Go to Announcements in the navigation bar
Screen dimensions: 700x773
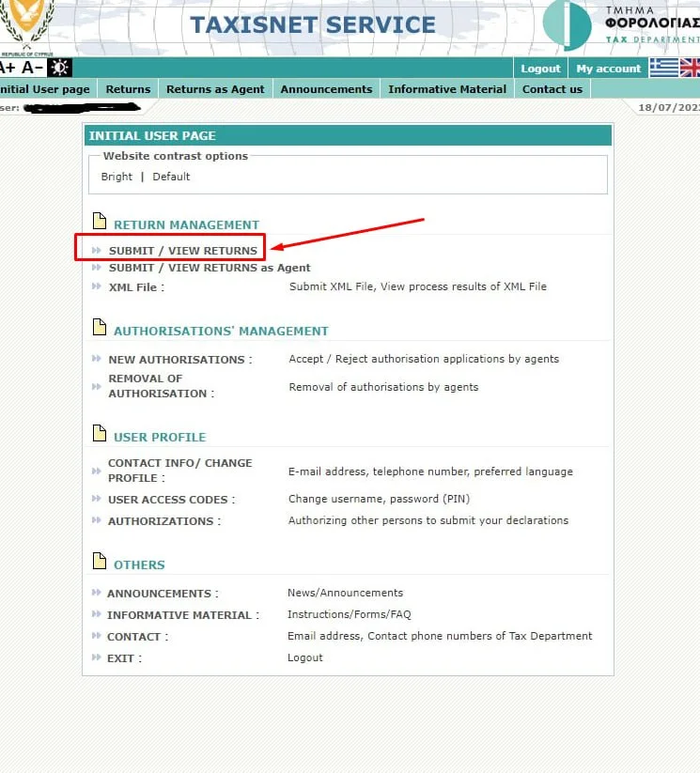pos(326,89)
